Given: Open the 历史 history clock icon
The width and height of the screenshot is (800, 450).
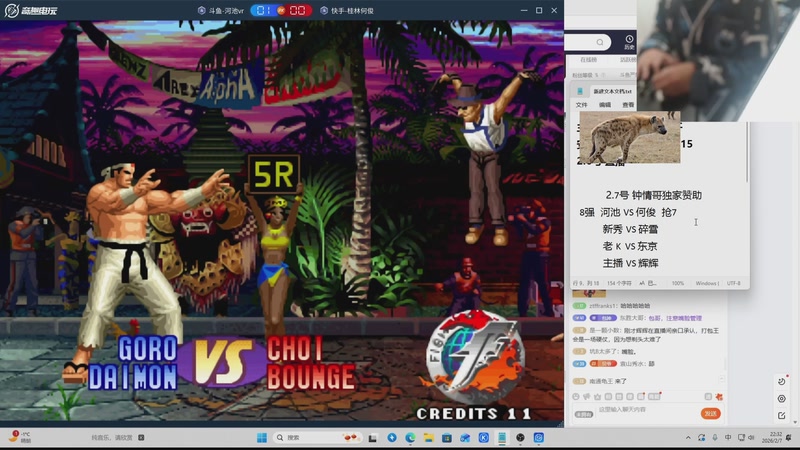Looking at the screenshot, I should [x=629, y=42].
